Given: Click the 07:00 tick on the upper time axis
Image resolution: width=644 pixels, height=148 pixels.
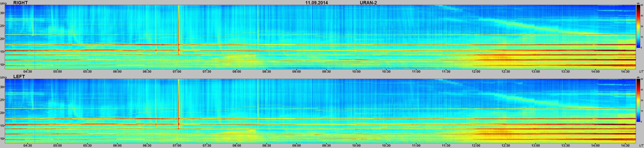Looking at the screenshot, I should coord(177,71).
